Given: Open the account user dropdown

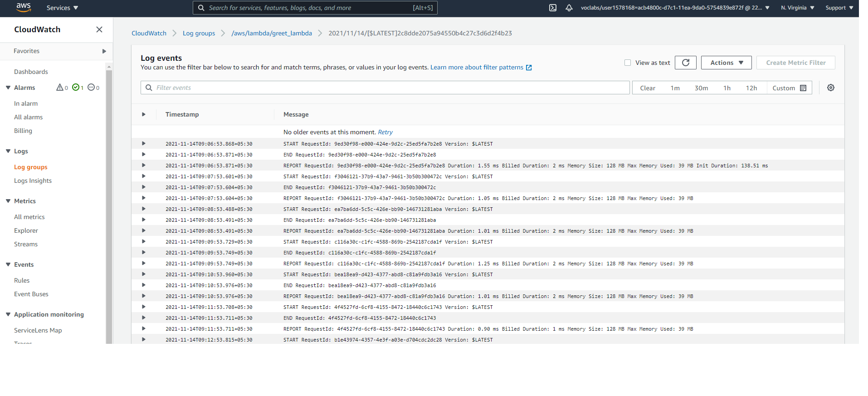Looking at the screenshot, I should (675, 8).
